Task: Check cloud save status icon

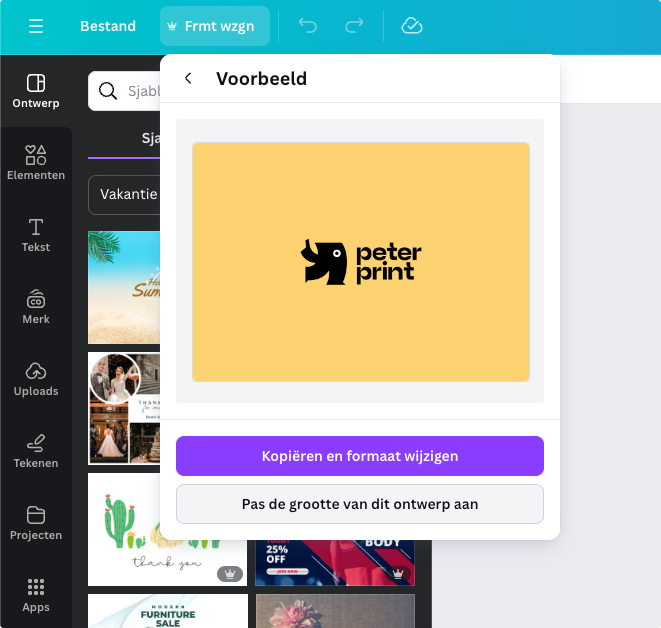Action: (412, 26)
